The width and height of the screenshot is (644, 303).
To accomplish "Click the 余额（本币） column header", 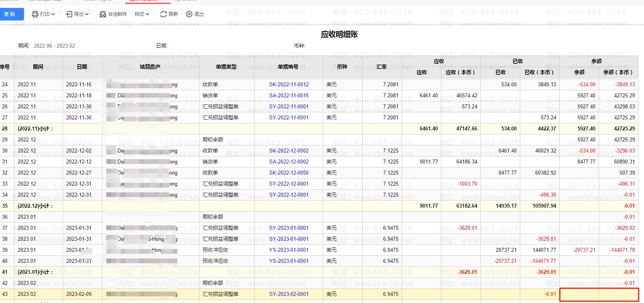I will point(618,72).
